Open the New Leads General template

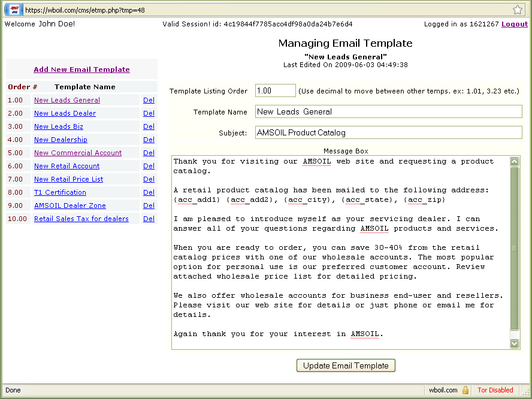pos(67,100)
